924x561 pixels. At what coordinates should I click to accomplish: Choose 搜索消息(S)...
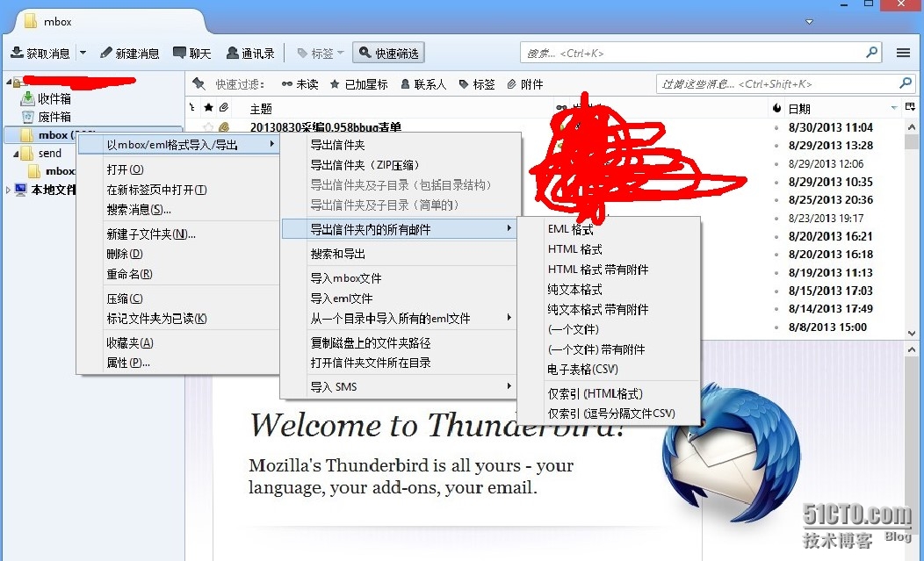pos(139,210)
